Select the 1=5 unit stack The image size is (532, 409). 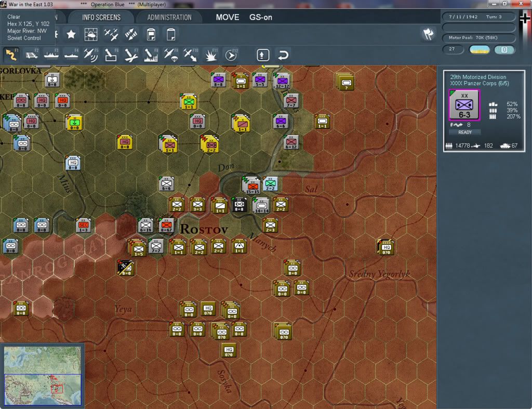coord(137,248)
